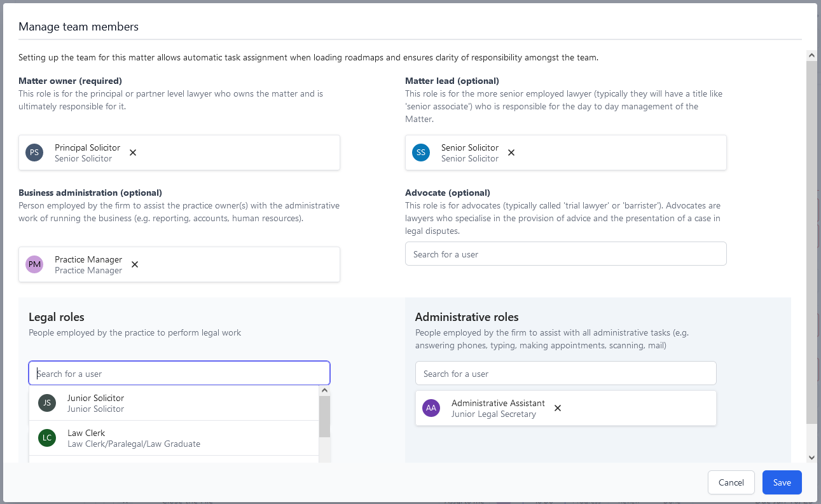Viewport: 821px width, 504px height.
Task: Remove Senior Solicitor from Matter lead
Action: coord(511,153)
